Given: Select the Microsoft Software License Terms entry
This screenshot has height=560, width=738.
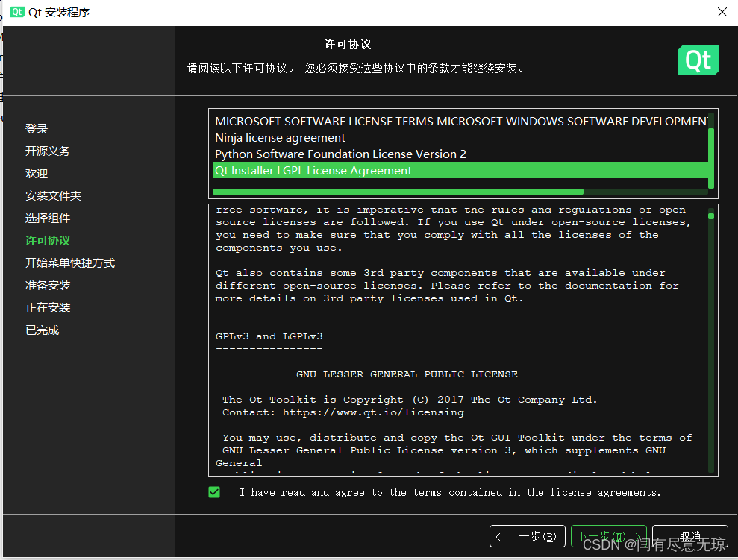Looking at the screenshot, I should click(460, 122).
